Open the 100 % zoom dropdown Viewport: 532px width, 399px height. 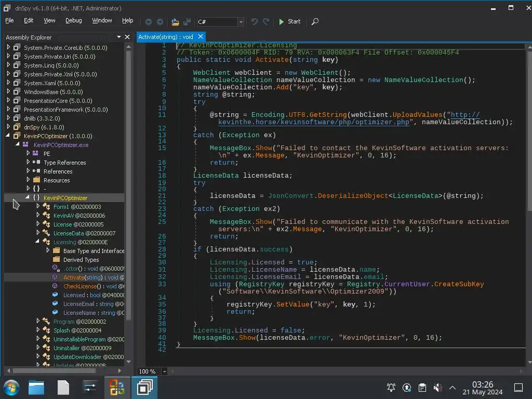pyautogui.click(x=164, y=371)
